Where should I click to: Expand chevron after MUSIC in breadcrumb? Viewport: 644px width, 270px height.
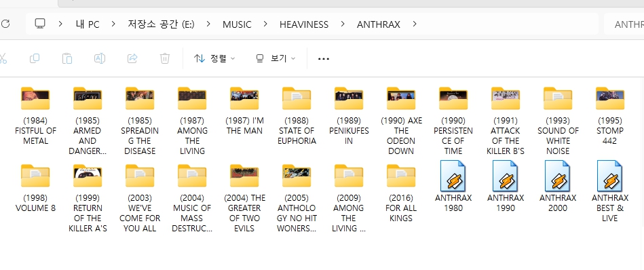click(x=265, y=24)
